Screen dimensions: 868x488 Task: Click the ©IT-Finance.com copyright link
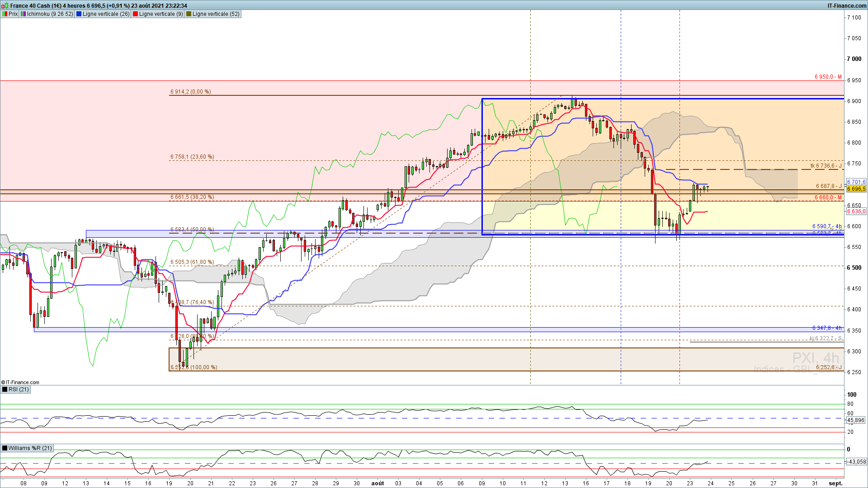[x=20, y=382]
